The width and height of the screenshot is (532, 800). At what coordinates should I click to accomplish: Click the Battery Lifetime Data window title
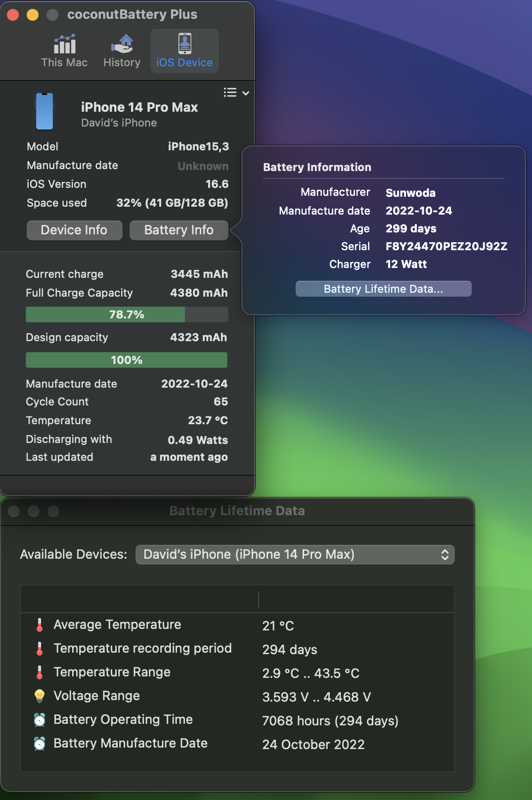(x=237, y=511)
